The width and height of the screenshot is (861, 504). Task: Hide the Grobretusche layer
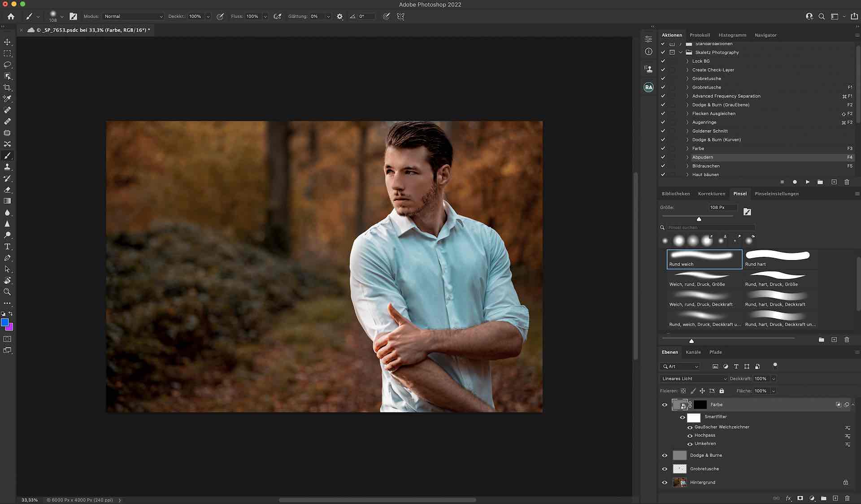665,469
